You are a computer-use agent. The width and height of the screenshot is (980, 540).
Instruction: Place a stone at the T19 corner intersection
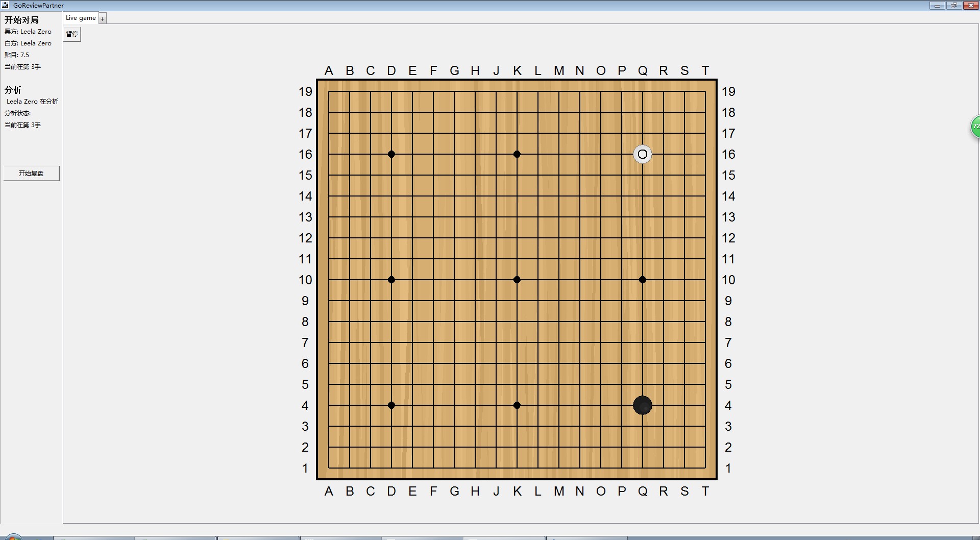(705, 91)
